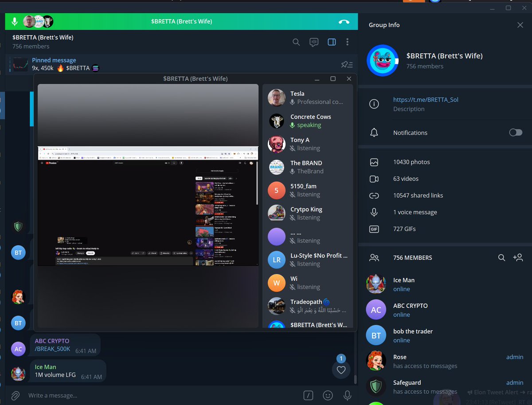Select Wi participant
Screen dimensions: 532x405
pyautogui.click(x=307, y=283)
